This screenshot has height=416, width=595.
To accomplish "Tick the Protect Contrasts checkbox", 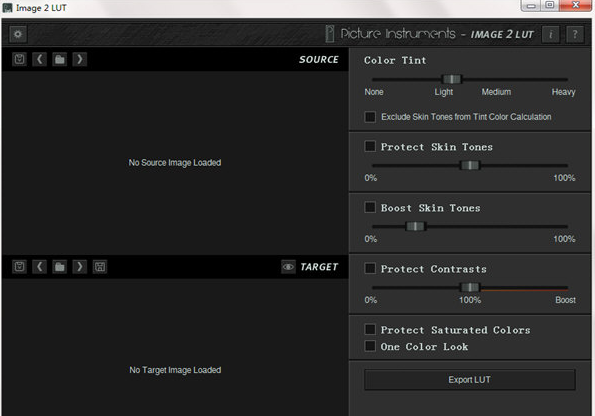I will click(x=370, y=268).
